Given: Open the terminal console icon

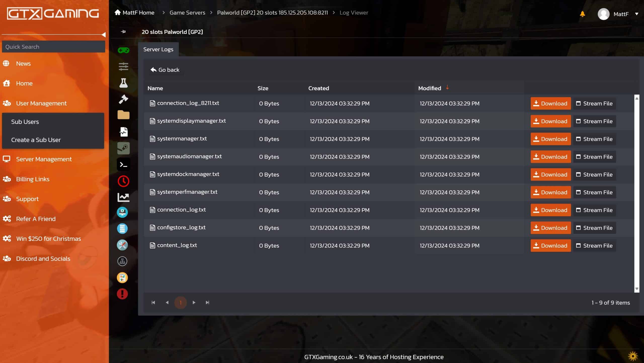Looking at the screenshot, I should click(123, 165).
